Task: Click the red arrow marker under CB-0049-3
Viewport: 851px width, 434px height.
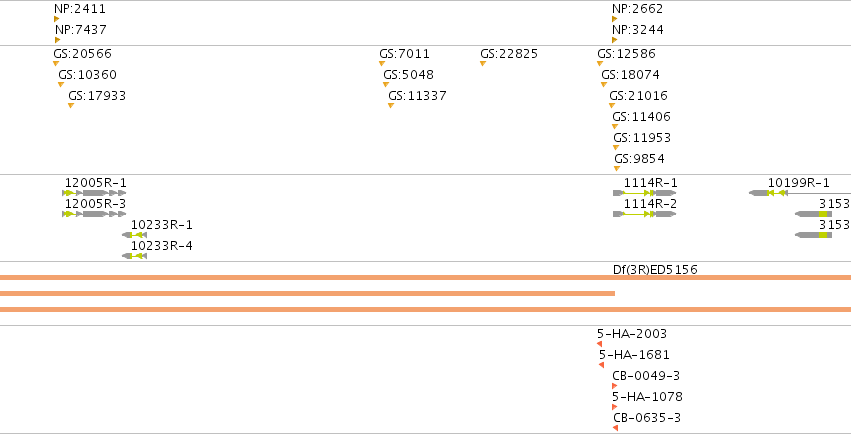Action: coord(614,386)
